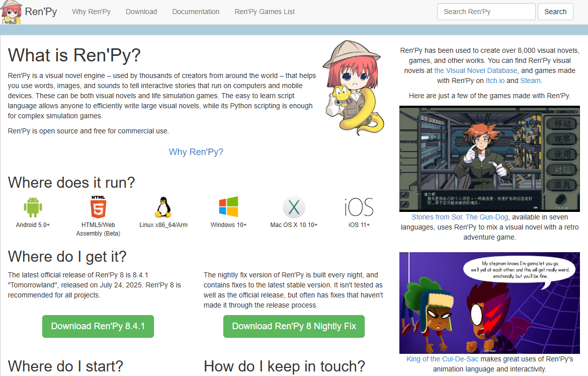Click the What is Ren'Py? heading
Image resolution: width=588 pixels, height=376 pixels.
74,55
